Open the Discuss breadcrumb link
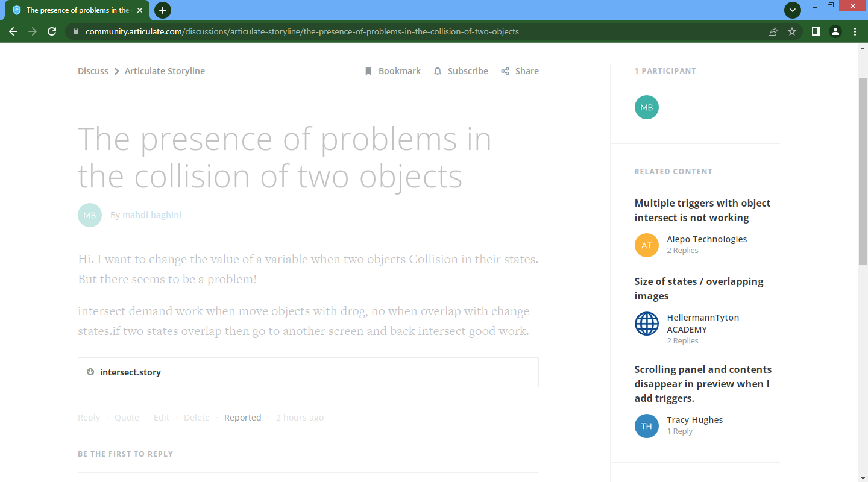The height and width of the screenshot is (482, 868). point(93,71)
